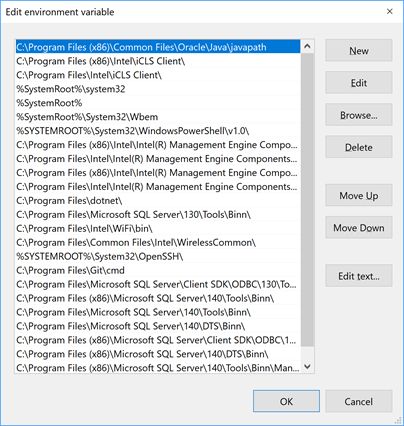Open Browse... to pick a folder
Screen dimensions: 404x426
pos(359,115)
